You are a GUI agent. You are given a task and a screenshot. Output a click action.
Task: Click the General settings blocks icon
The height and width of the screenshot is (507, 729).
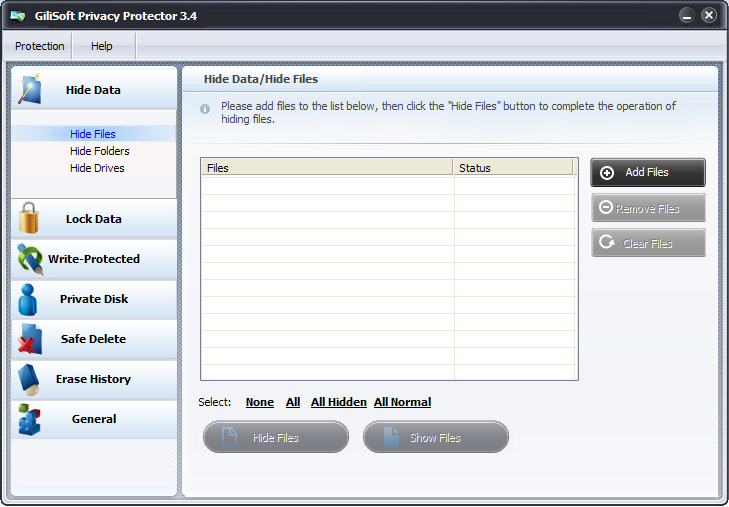click(29, 419)
